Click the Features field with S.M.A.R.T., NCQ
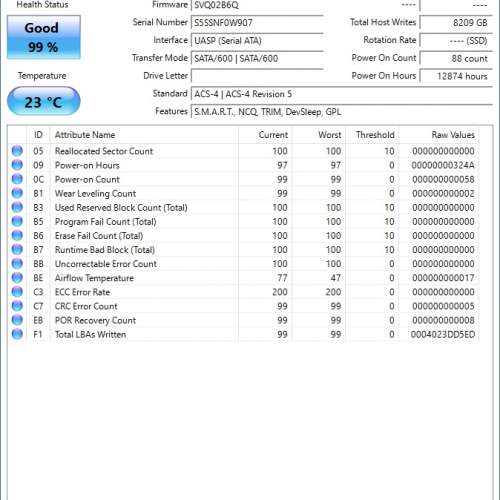The height and width of the screenshot is (500, 500). pos(342,112)
